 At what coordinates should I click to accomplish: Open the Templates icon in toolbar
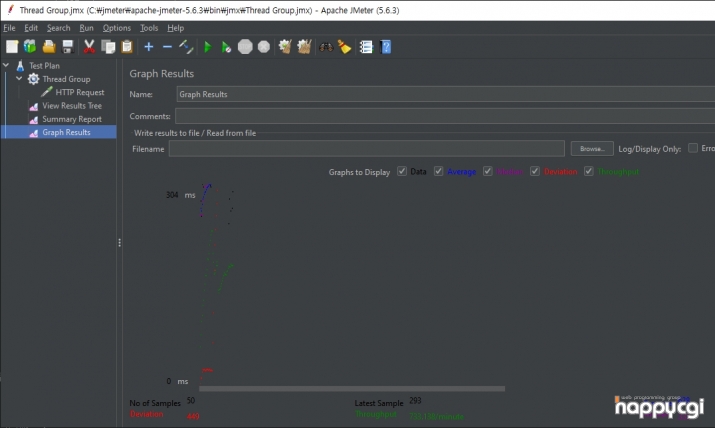pyautogui.click(x=30, y=46)
